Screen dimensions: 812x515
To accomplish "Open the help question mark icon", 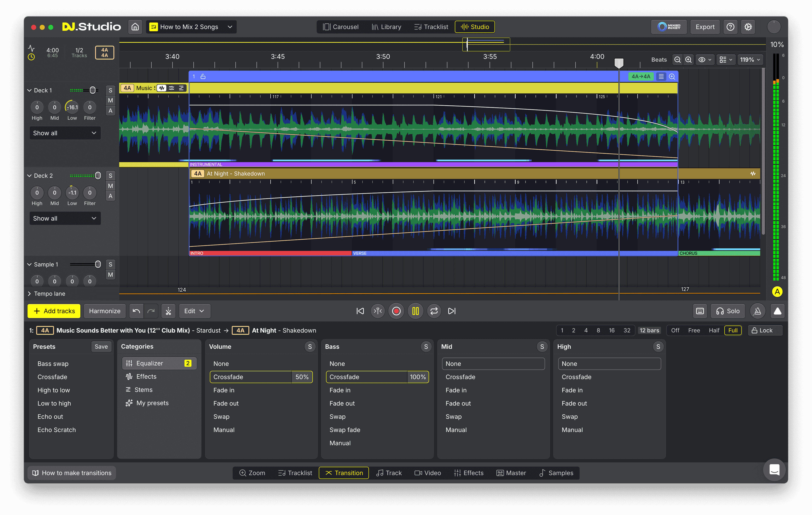I will (x=730, y=27).
